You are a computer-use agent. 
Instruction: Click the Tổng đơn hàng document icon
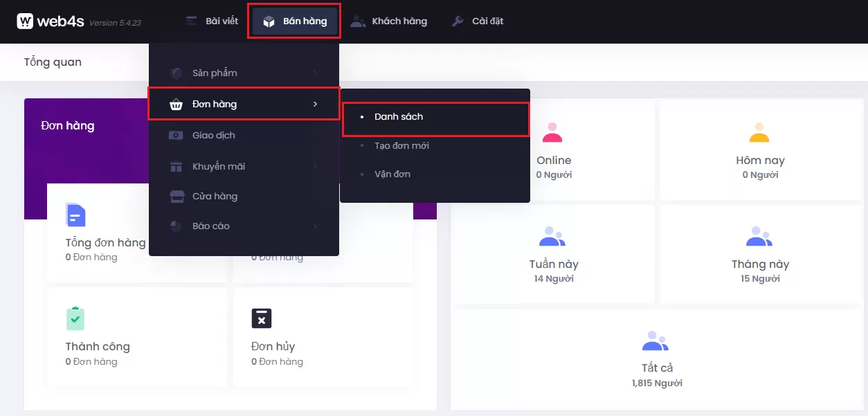(75, 215)
